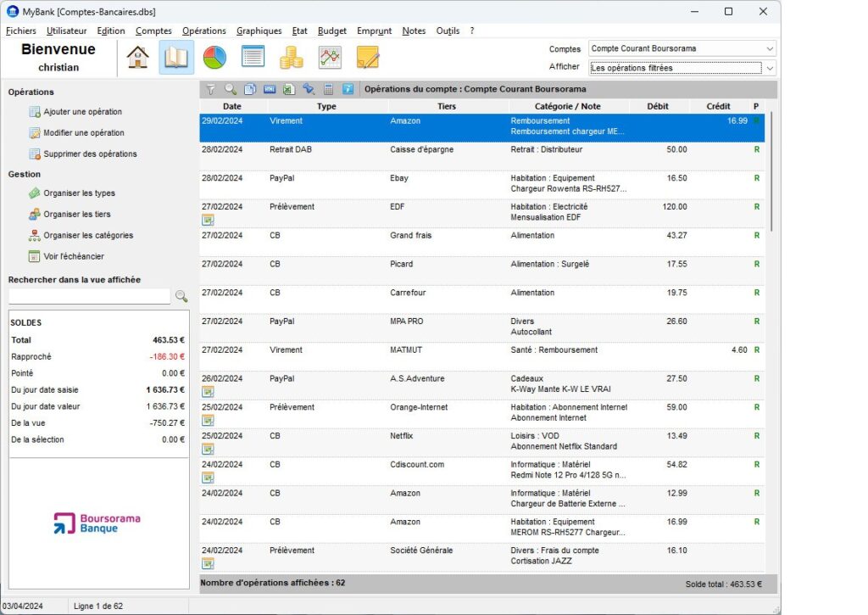Image resolution: width=868 pixels, height=615 pixels.
Task: Click the HTML export icon
Action: click(x=270, y=89)
